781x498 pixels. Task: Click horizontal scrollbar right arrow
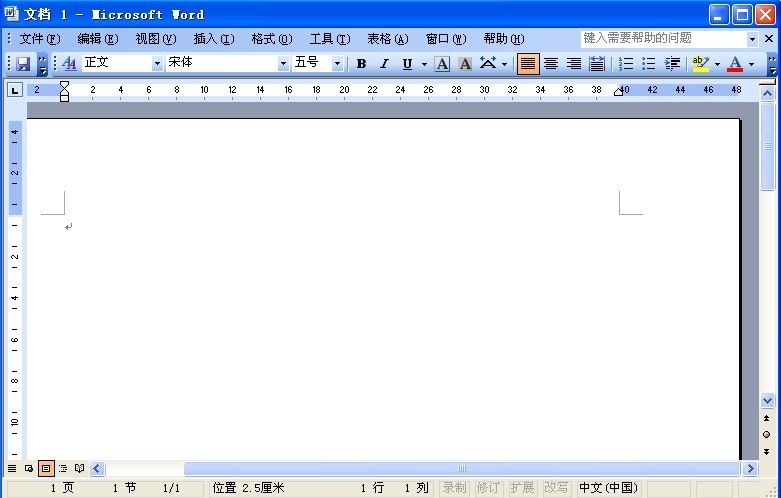pyautogui.click(x=750, y=469)
